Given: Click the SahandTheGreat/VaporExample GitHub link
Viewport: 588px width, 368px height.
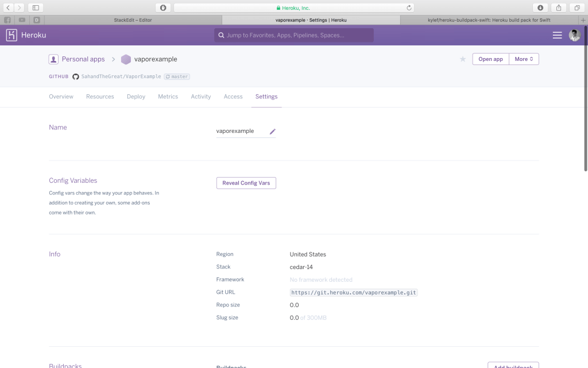Looking at the screenshot, I should (x=121, y=76).
